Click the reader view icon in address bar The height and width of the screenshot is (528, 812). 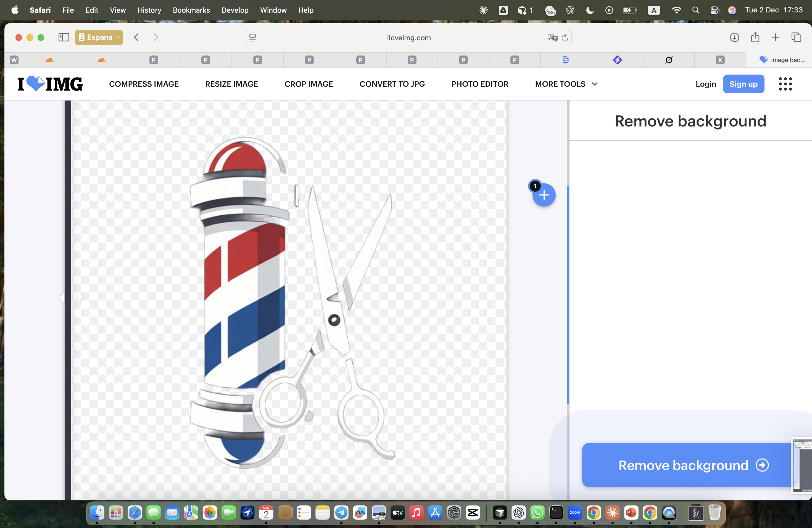(252, 38)
